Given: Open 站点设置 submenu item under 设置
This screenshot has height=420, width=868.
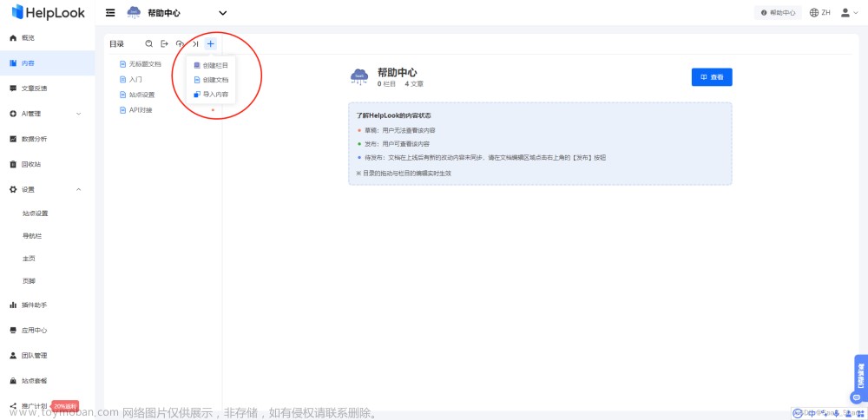Looking at the screenshot, I should [x=35, y=213].
